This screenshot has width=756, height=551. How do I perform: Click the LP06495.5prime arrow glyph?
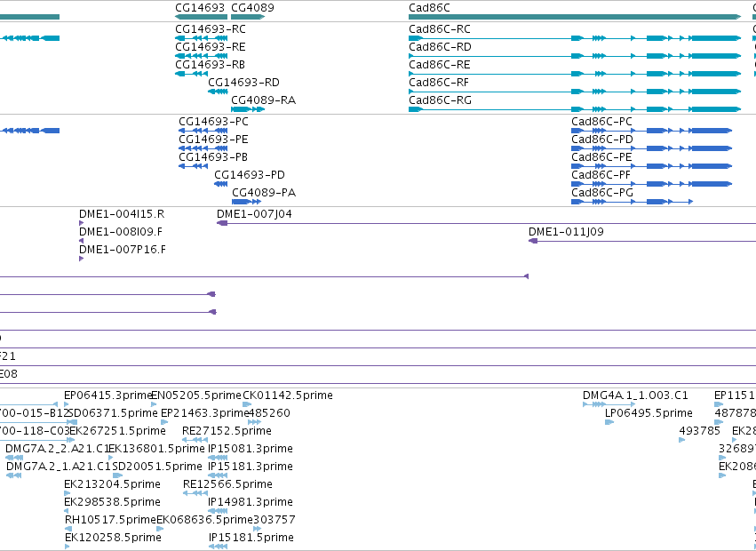(x=609, y=422)
